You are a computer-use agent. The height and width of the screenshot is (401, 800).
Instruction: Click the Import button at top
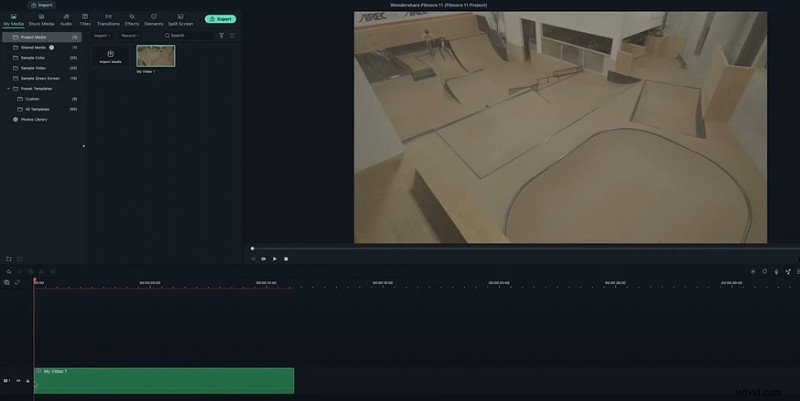pos(42,5)
